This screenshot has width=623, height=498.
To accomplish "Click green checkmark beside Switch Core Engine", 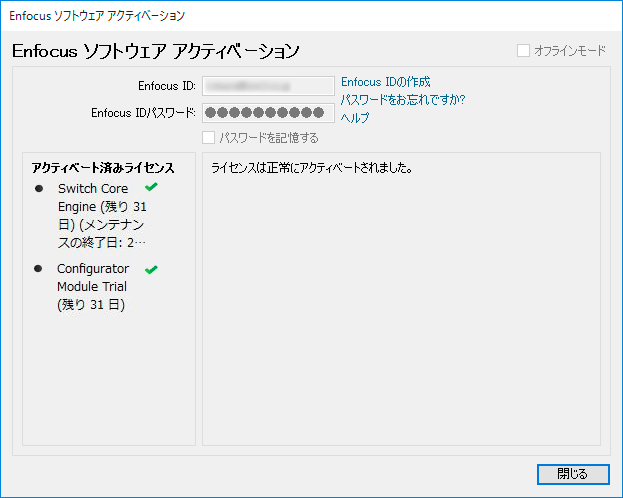I will click(x=151, y=186).
